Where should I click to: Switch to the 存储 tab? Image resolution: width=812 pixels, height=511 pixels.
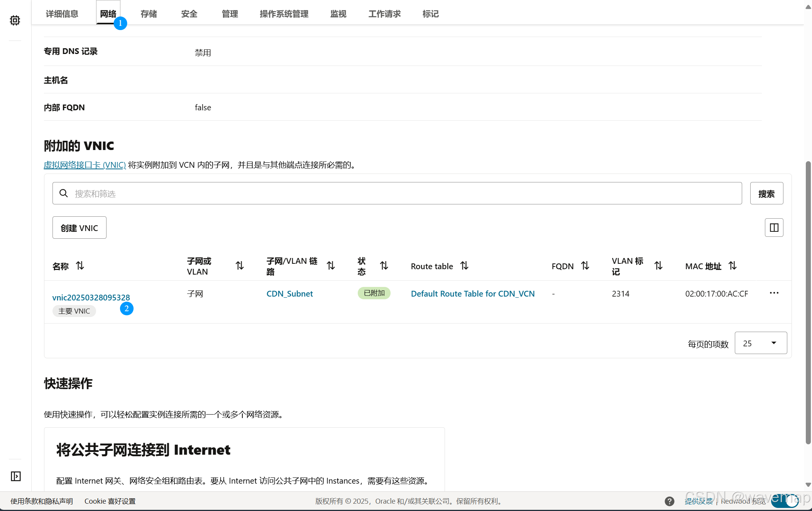[149, 14]
